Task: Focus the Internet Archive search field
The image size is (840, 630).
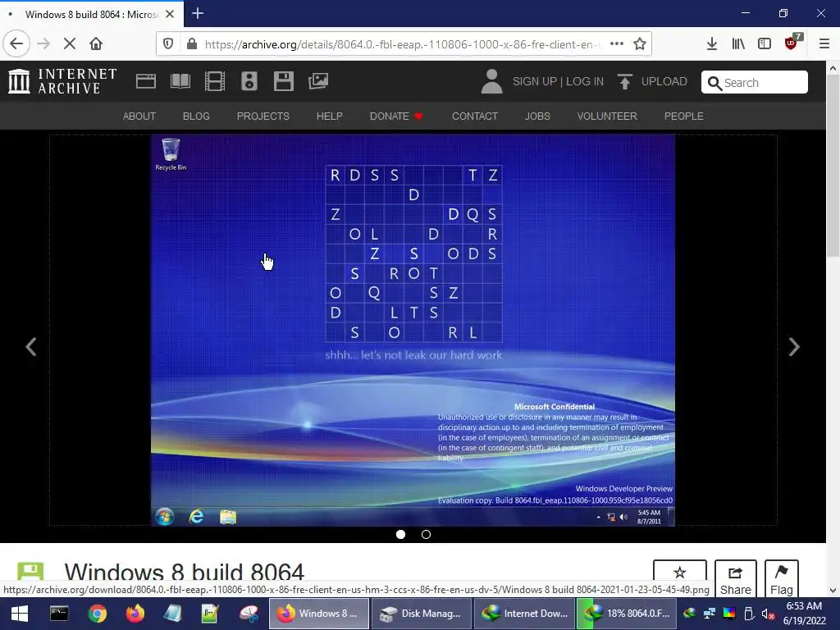Action: click(x=755, y=83)
